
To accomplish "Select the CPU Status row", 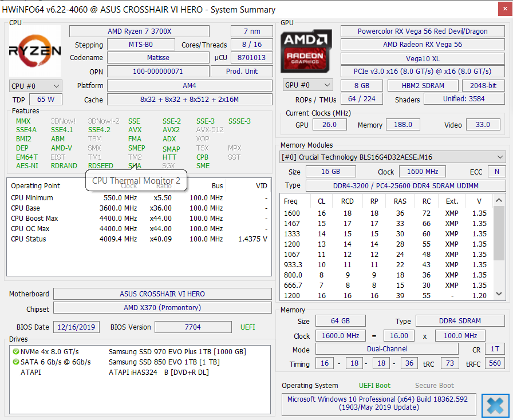I will tap(139, 239).
